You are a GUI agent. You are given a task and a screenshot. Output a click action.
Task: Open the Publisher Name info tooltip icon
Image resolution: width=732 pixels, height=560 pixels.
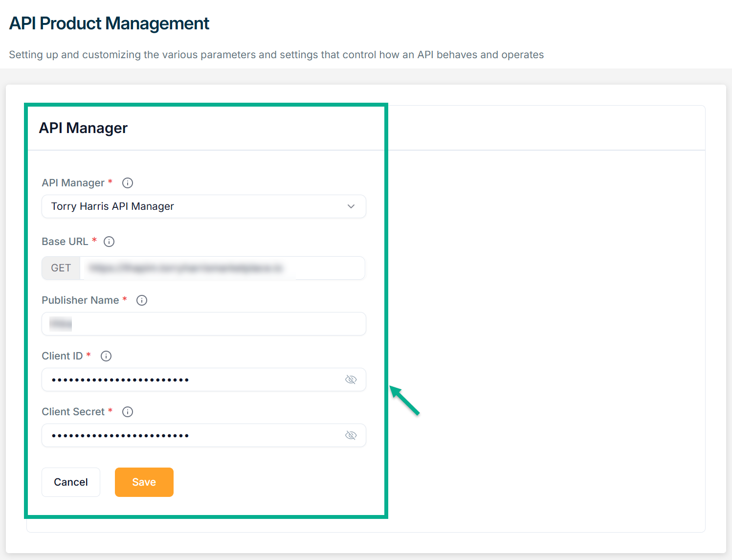coord(142,300)
